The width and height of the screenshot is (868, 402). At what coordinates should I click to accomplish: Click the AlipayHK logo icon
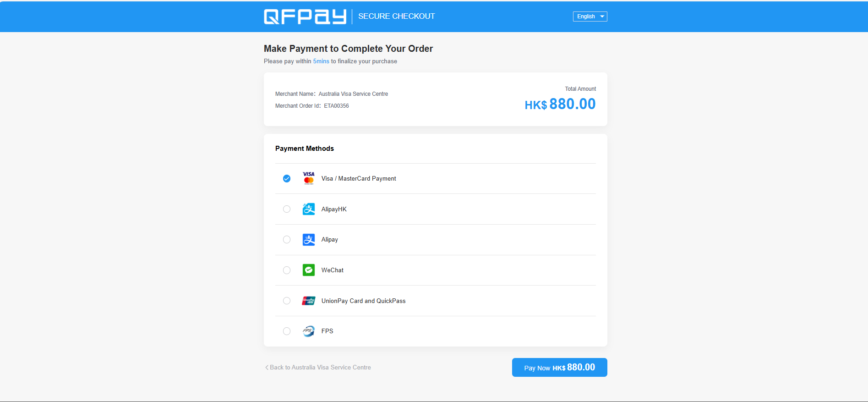(x=309, y=209)
